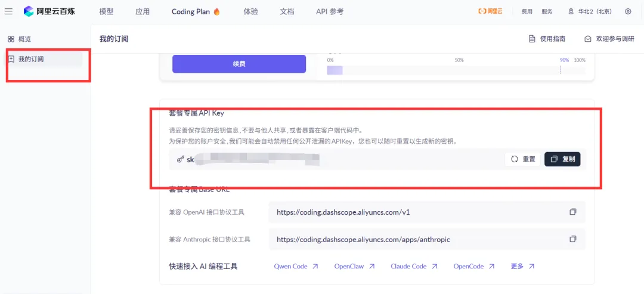Open the API 参考 menu
The image size is (644, 294).
329,11
